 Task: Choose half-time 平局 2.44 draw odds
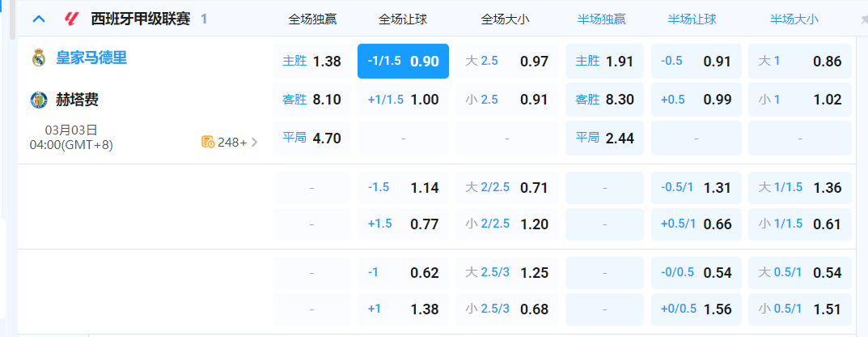tap(604, 139)
